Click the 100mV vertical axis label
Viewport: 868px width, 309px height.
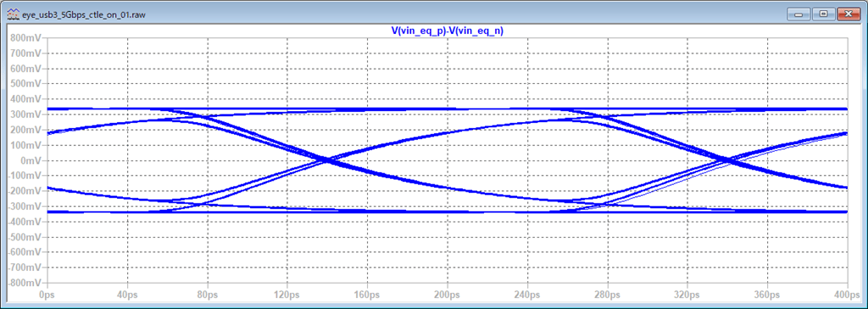[x=26, y=145]
